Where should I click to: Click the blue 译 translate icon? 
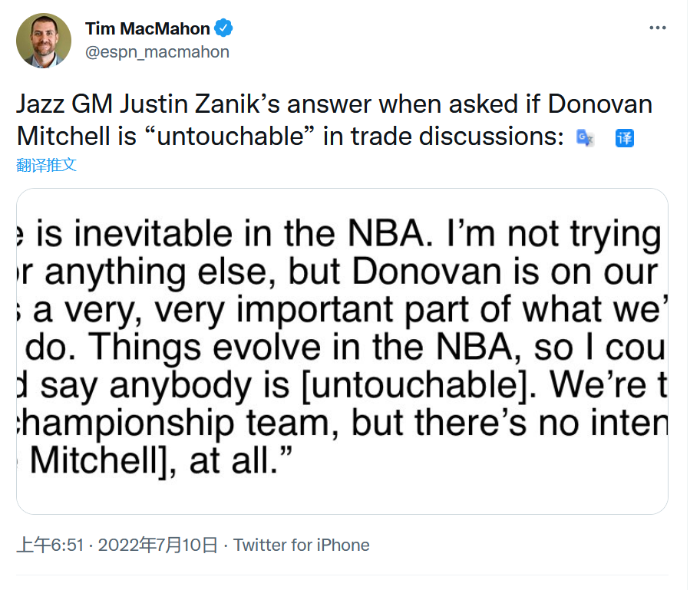tap(625, 138)
